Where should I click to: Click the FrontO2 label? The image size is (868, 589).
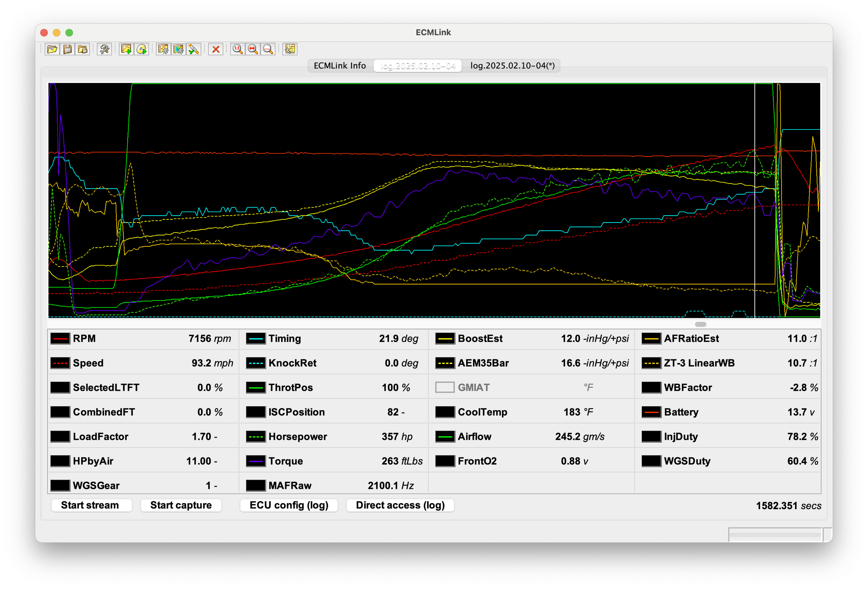(x=477, y=461)
